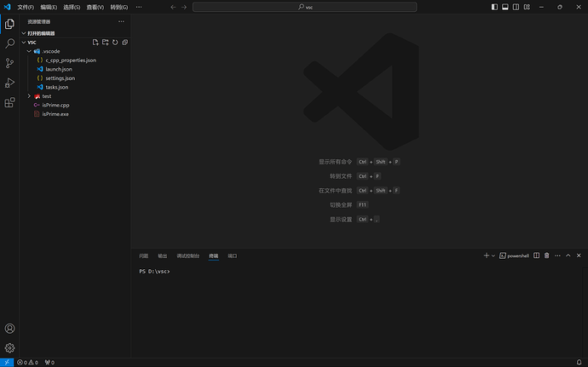Image resolution: width=588 pixels, height=367 pixels.
Task: Open the 编辑(E) menu
Action: [49, 7]
